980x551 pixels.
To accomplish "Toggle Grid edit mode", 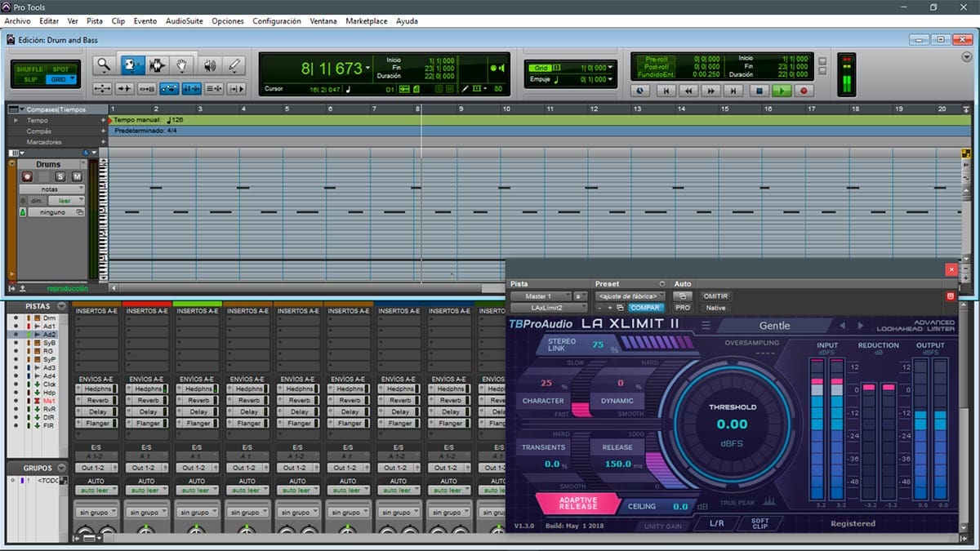I will point(60,79).
